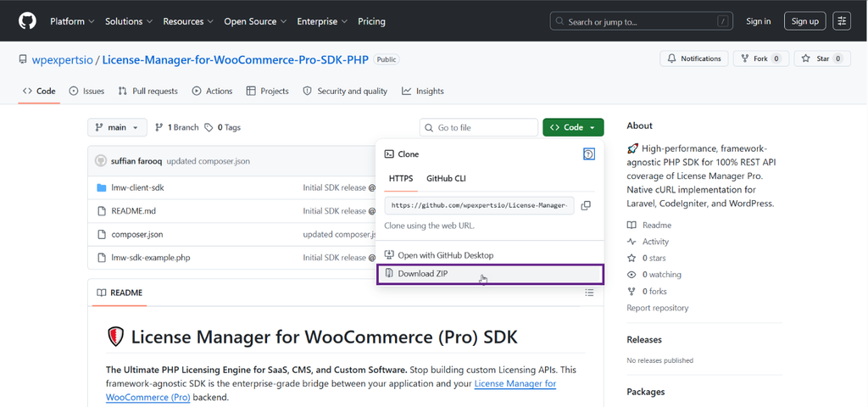Open the Releases section heading
Viewport: 868px width, 407px height.
644,339
